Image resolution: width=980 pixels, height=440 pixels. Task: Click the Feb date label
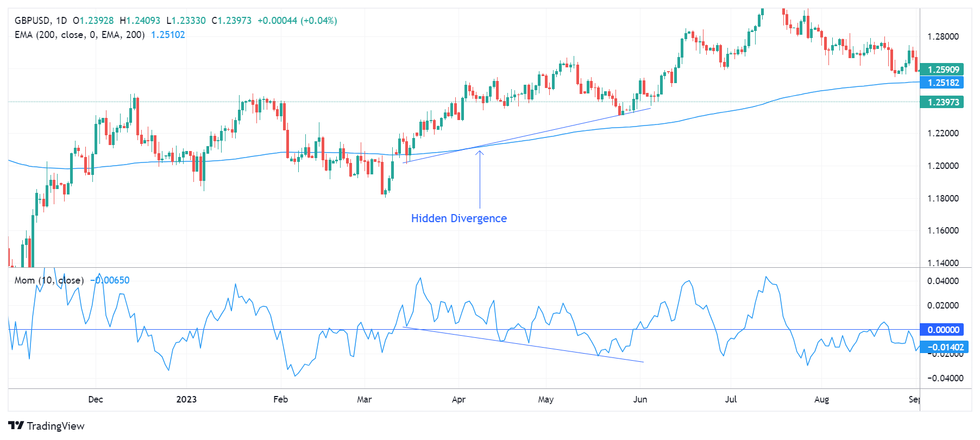pos(280,399)
